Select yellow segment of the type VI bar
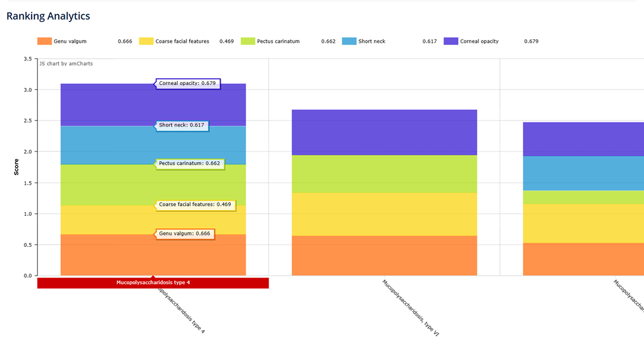Image resolution: width=644 pixels, height=344 pixels. (384, 214)
